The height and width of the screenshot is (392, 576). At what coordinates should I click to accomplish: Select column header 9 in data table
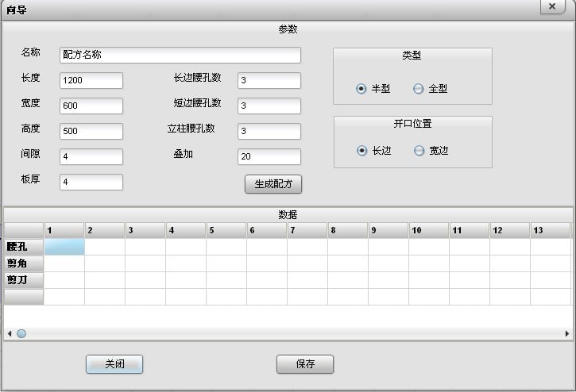pos(389,230)
